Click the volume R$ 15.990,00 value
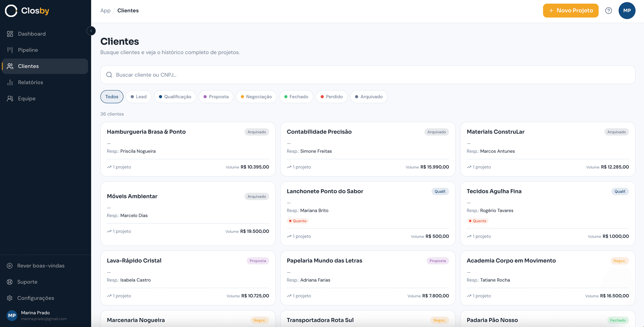Viewport: 644px width, 327px height. pos(435,167)
